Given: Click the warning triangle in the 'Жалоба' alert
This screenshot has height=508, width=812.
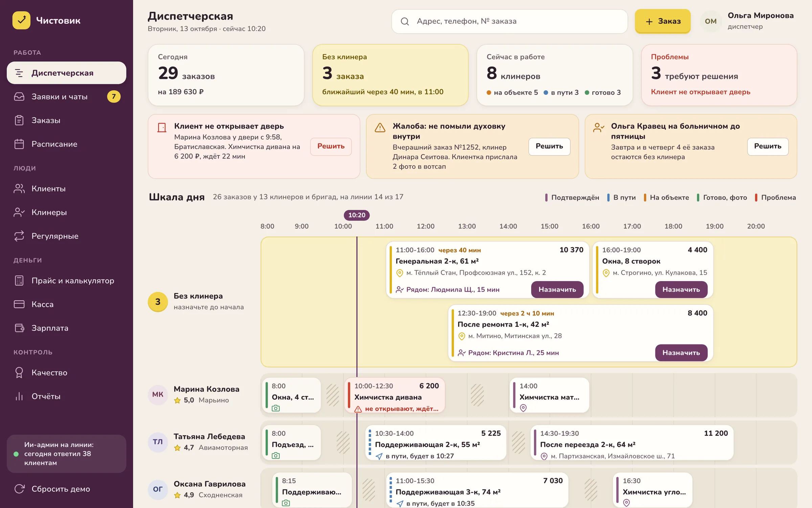Looking at the screenshot, I should click(x=380, y=128).
